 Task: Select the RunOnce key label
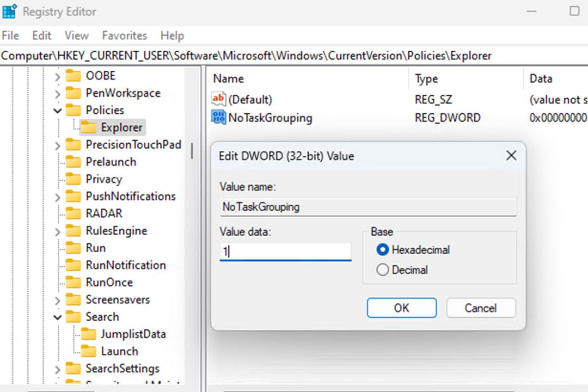coord(109,283)
